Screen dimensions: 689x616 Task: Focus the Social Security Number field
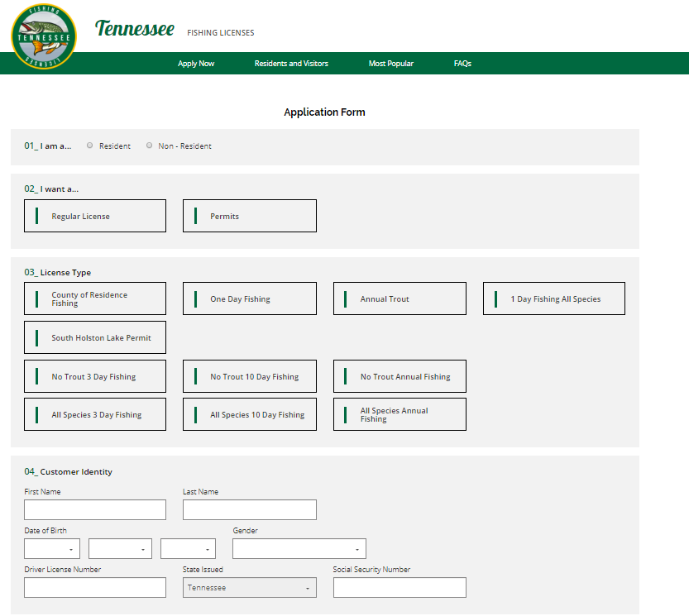click(400, 588)
